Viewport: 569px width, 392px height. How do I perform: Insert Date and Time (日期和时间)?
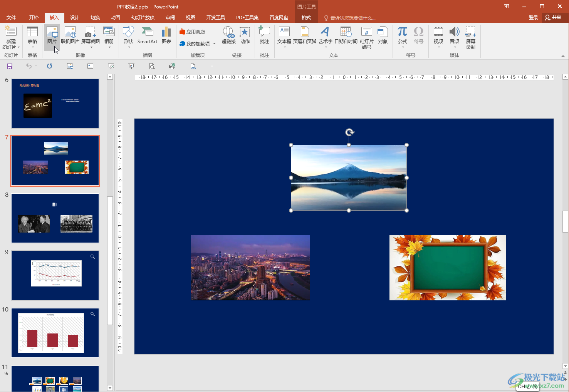click(346, 35)
